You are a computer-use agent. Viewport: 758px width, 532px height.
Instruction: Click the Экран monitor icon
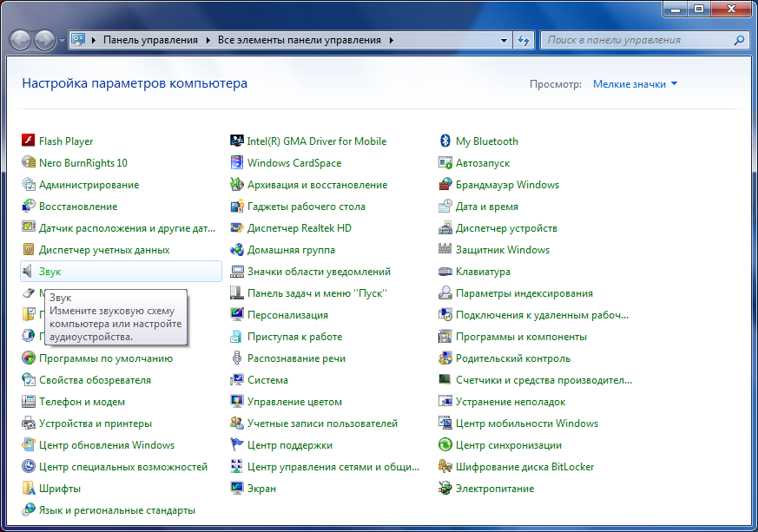237,489
